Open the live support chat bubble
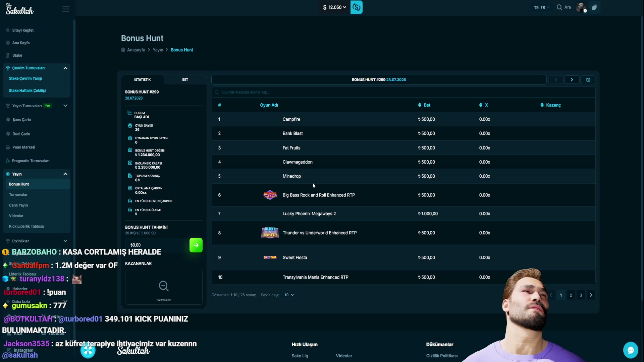This screenshot has height=362, width=644. click(631, 350)
